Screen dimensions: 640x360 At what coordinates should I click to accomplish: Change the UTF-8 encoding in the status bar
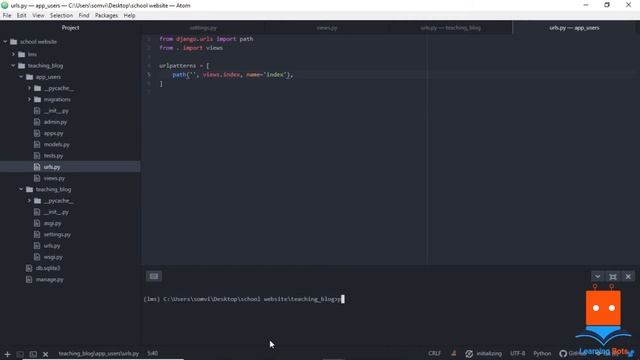pyautogui.click(x=518, y=353)
